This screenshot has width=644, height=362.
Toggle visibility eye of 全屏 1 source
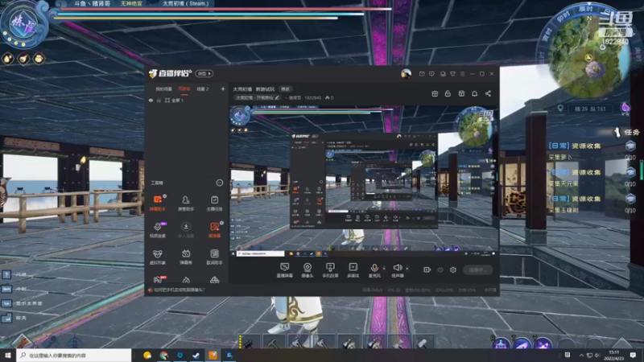point(151,100)
